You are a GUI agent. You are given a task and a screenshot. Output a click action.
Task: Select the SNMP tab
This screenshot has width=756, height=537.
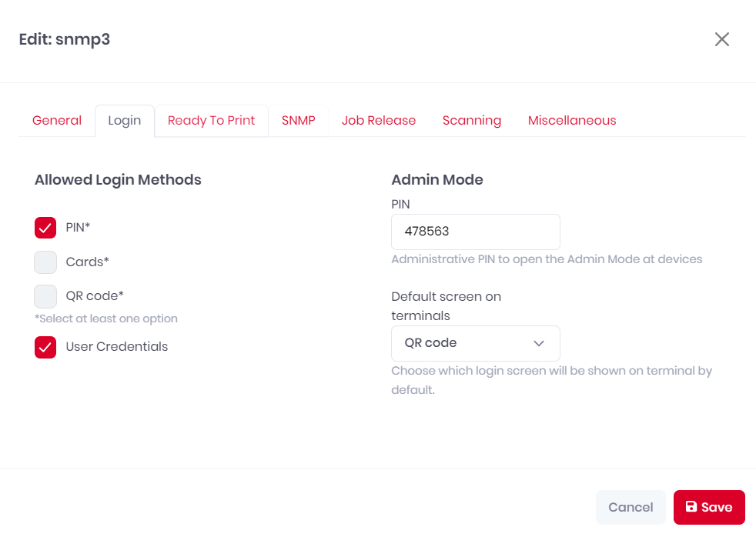pos(299,121)
